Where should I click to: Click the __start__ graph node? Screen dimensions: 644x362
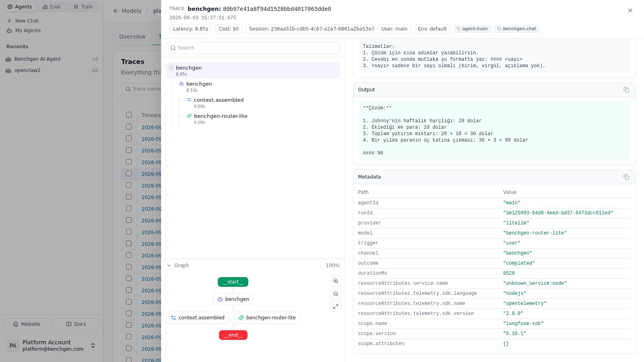point(233,282)
